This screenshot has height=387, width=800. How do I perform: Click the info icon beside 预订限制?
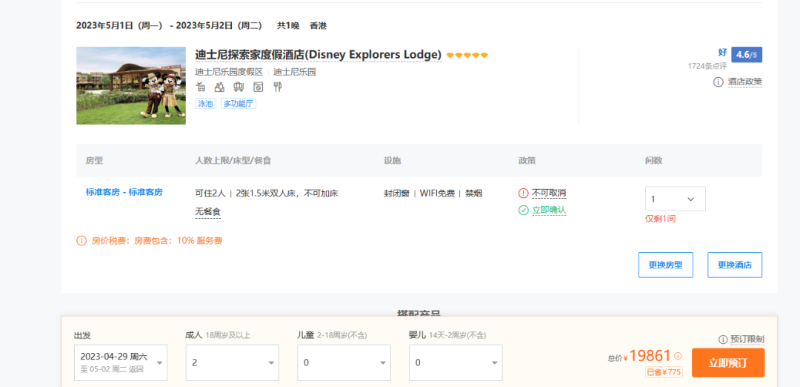(x=722, y=340)
